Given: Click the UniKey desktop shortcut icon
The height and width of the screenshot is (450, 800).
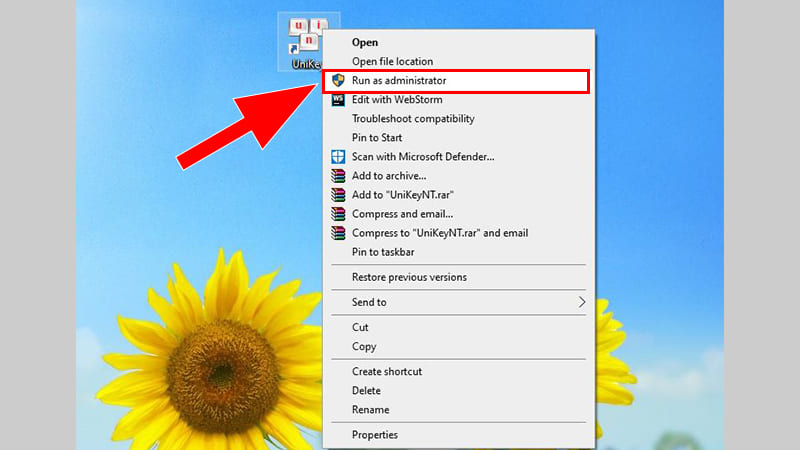Looking at the screenshot, I should [305, 40].
